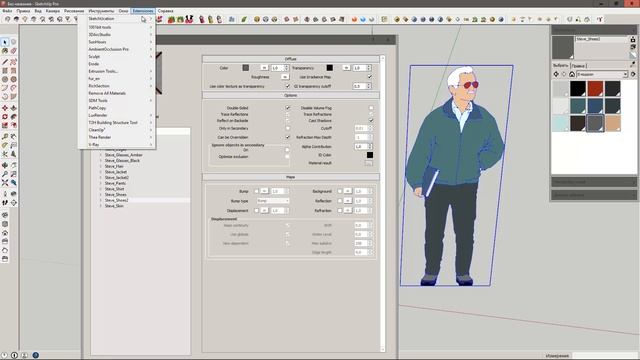
Task: Click the black ID Color swatch
Action: (x=370, y=155)
